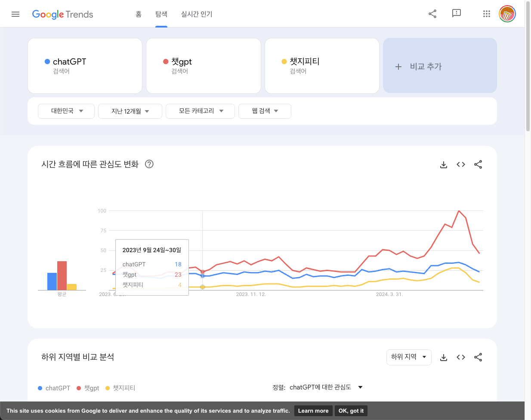Expand the 대한민국 region dropdown
The height and width of the screenshot is (420, 531).
tap(66, 111)
